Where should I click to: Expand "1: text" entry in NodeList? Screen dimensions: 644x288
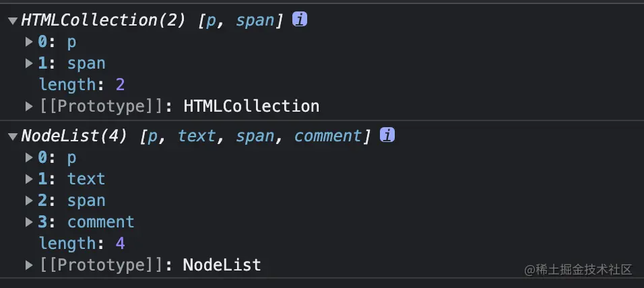29,179
